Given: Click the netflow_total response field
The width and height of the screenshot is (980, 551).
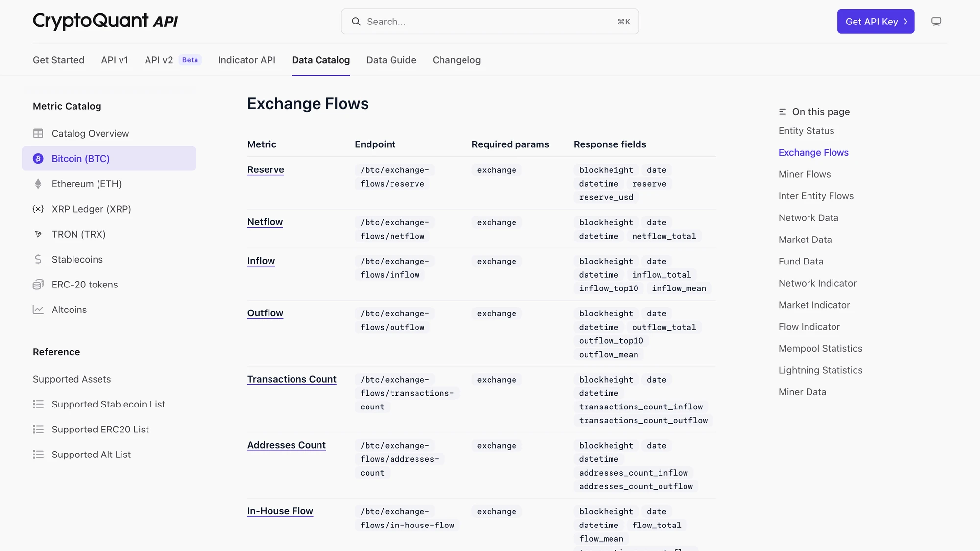Looking at the screenshot, I should coord(664,236).
